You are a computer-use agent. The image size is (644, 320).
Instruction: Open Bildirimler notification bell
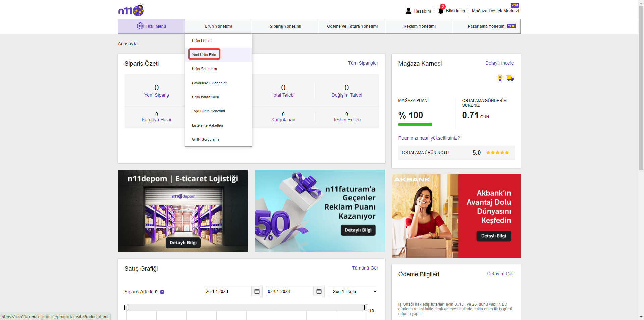441,11
